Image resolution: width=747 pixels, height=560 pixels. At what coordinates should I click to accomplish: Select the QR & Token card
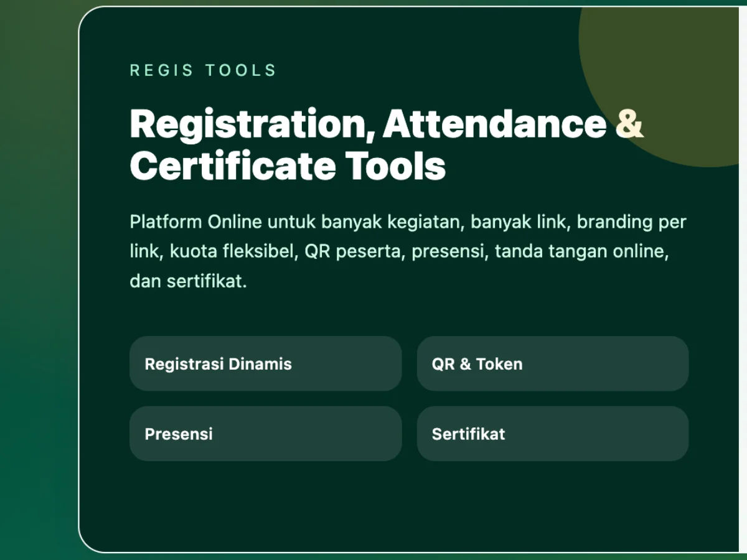552,363
